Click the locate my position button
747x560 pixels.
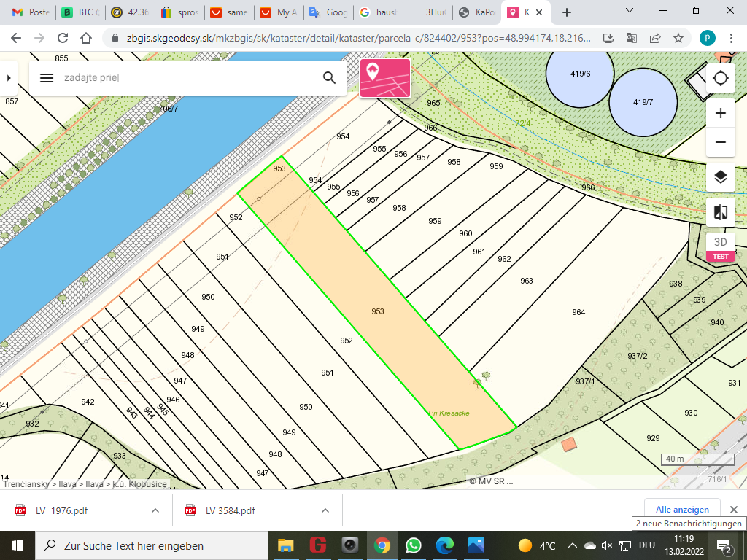click(x=721, y=79)
